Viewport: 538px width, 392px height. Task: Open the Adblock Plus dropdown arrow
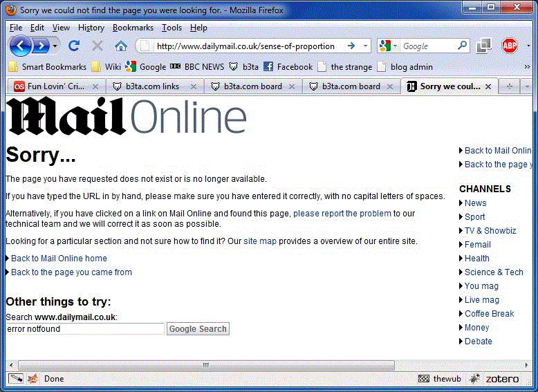coord(528,46)
